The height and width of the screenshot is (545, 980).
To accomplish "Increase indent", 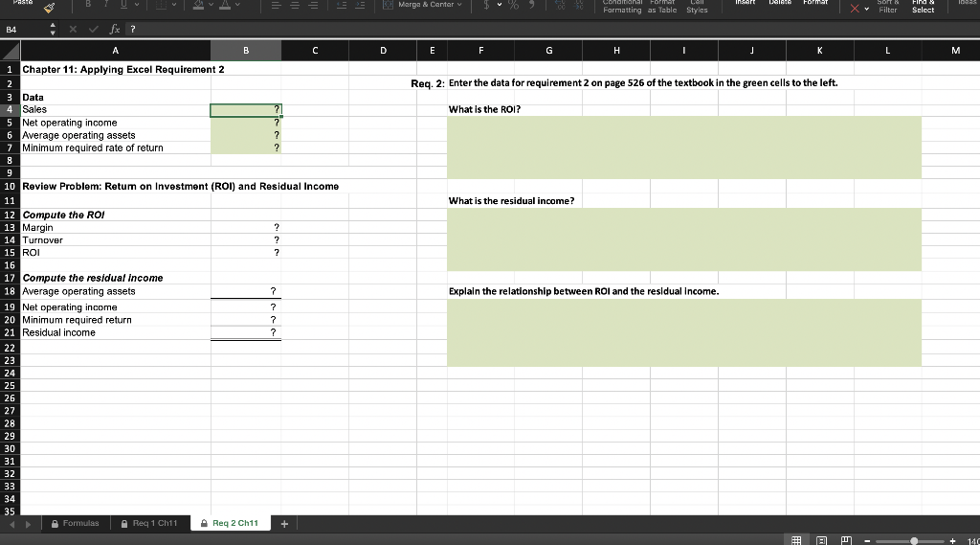I will [x=360, y=5].
